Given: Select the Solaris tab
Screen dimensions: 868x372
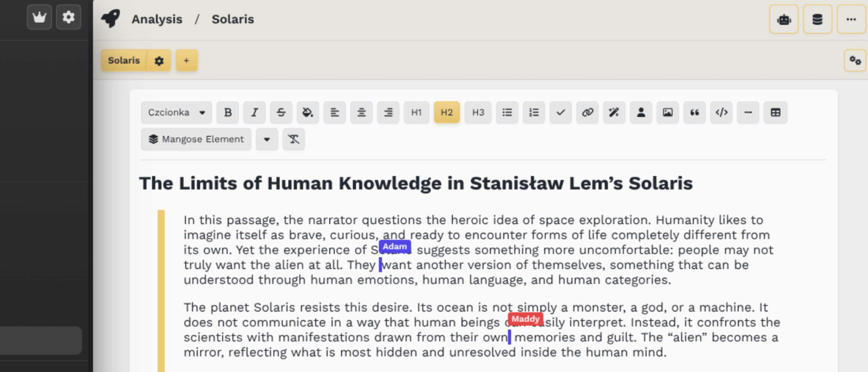Looking at the screenshot, I should [x=124, y=61].
